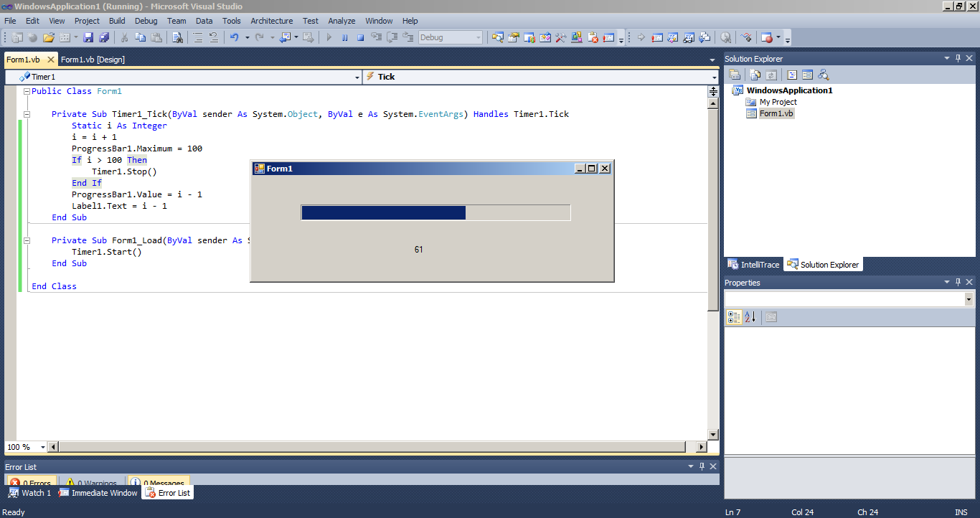The image size is (980, 518).
Task: Expand the Debug solution configuration dropdown
Action: [479, 37]
